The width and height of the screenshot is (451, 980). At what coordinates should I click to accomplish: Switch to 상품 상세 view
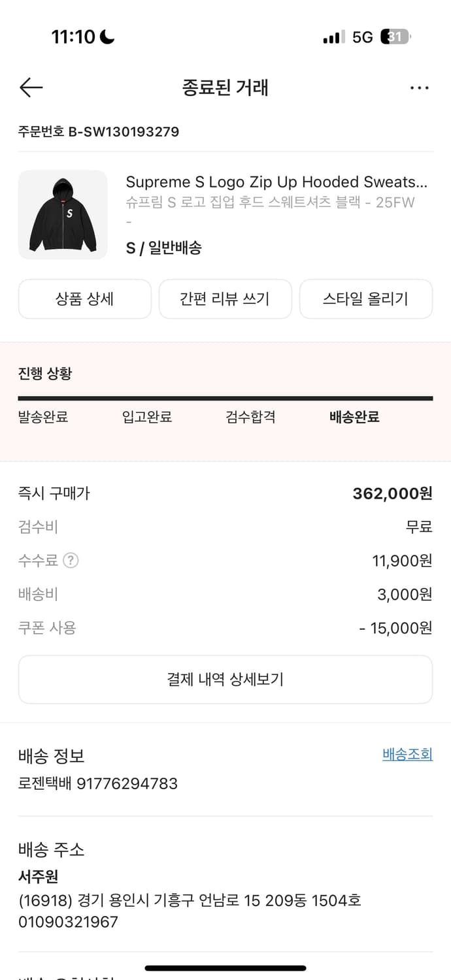click(x=84, y=299)
